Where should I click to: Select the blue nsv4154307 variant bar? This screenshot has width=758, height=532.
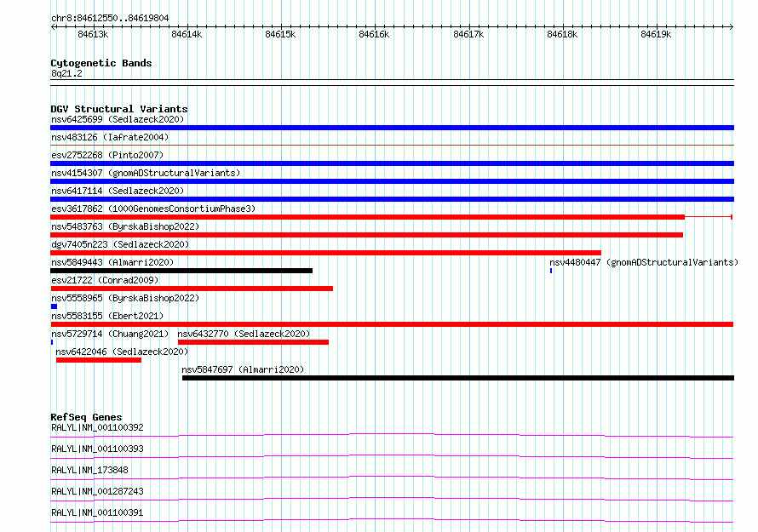point(392,181)
